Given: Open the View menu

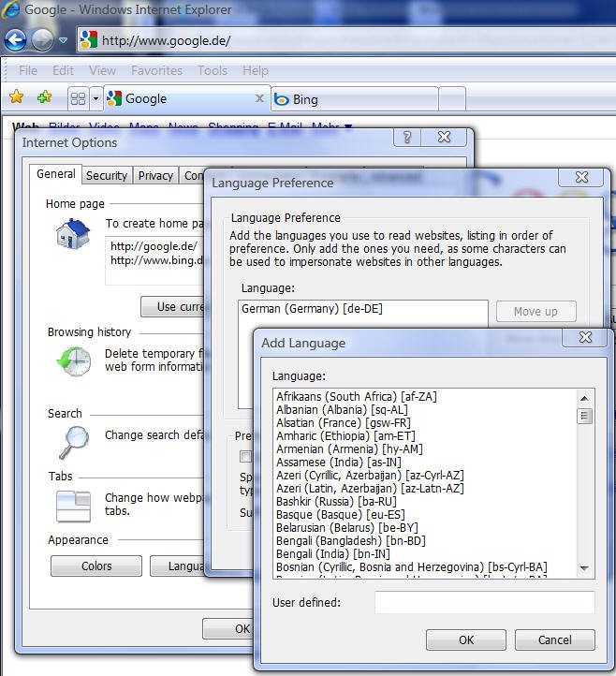Looking at the screenshot, I should [102, 70].
